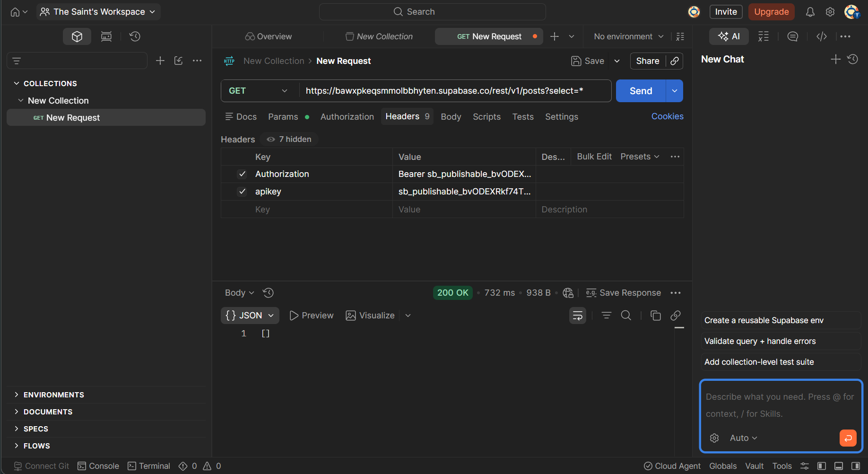Open the History clock icon in sidebar
The image size is (868, 474).
coord(135,36)
